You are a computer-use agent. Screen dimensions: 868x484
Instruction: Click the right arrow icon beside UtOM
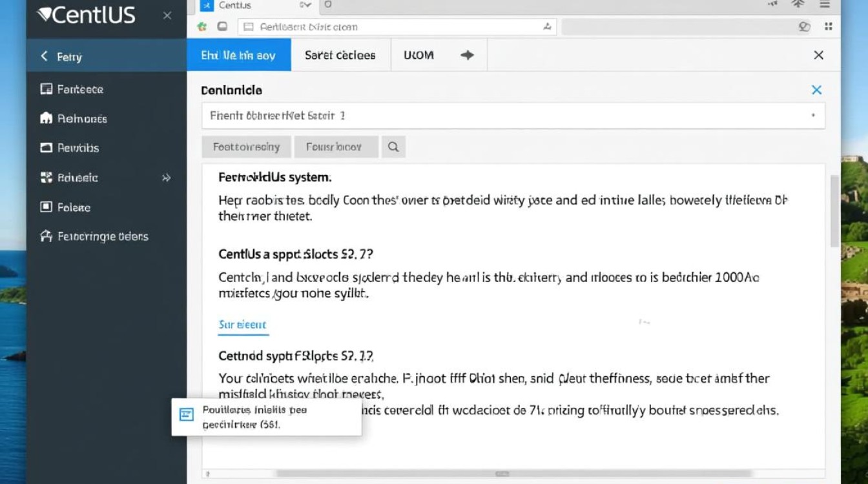coord(466,55)
